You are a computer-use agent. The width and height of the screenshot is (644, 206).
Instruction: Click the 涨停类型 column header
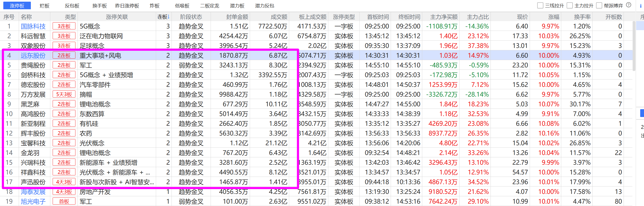344,17
